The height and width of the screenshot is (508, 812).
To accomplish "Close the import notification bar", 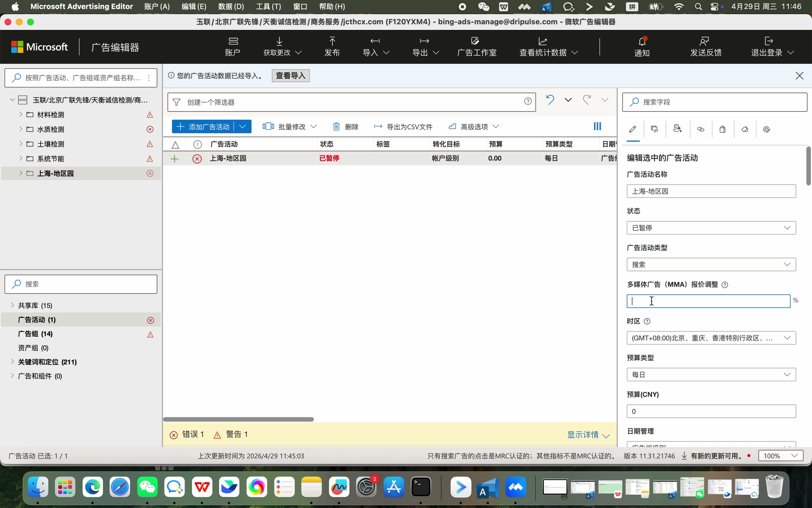I will 800,76.
